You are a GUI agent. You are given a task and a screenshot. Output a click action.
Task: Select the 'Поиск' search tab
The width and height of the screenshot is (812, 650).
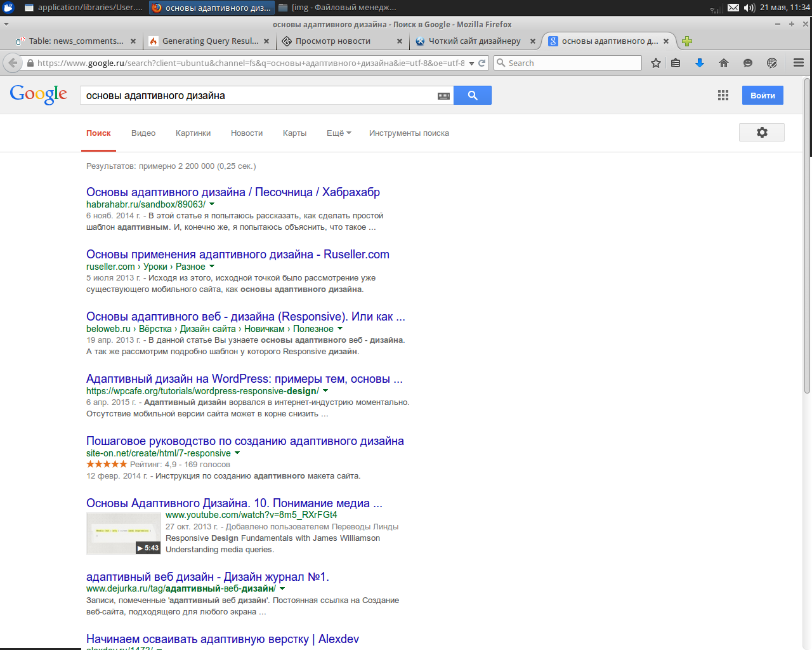(98, 133)
